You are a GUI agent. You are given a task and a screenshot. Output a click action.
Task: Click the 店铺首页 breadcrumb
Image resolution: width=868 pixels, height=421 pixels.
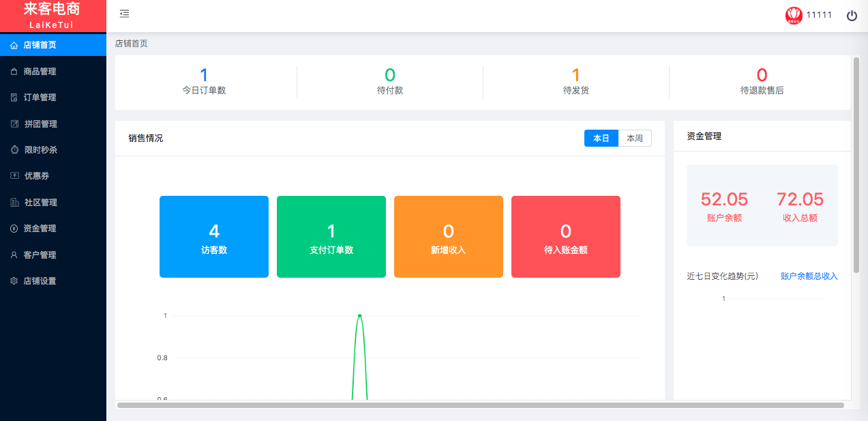click(132, 44)
